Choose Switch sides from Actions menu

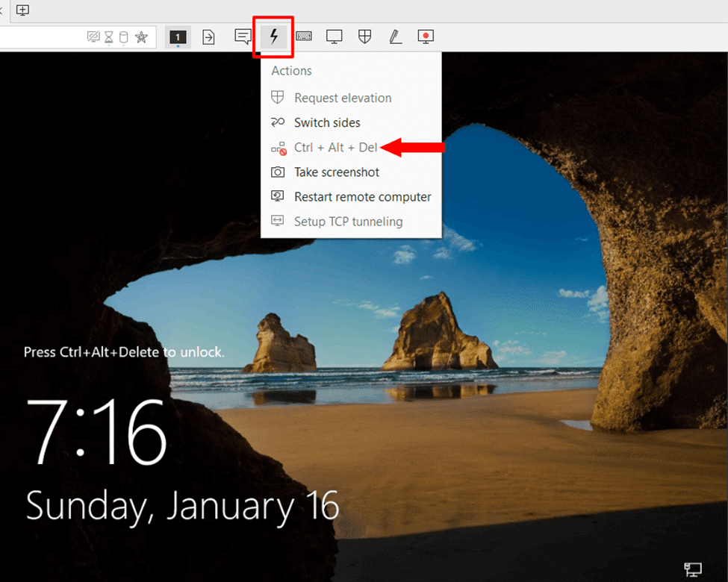click(x=327, y=122)
